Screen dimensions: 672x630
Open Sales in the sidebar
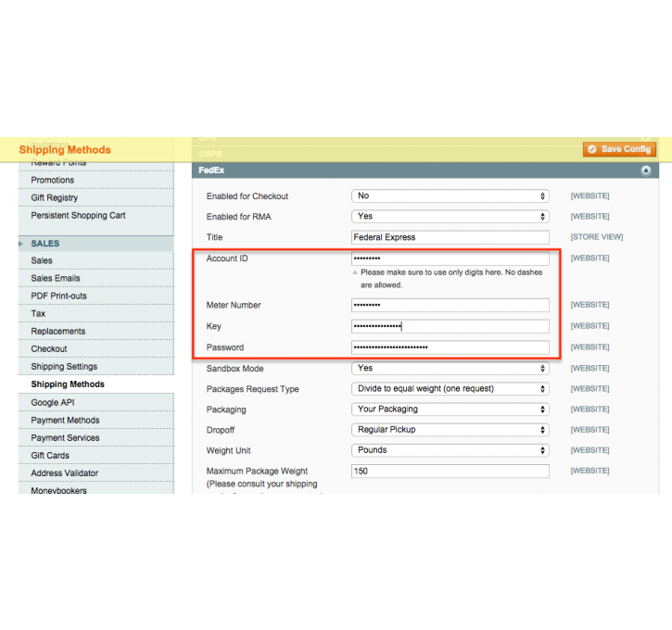tap(96, 260)
